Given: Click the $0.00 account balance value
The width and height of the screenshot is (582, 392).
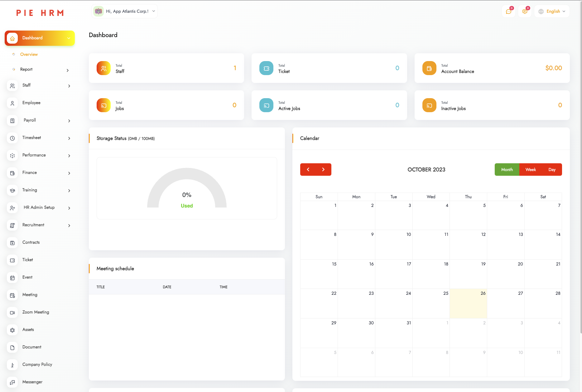Looking at the screenshot, I should 554,68.
